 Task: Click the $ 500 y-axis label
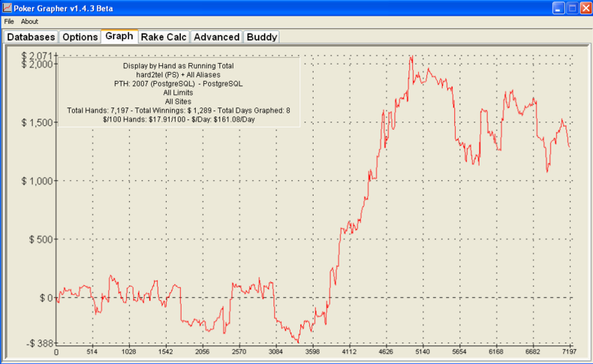coord(42,239)
